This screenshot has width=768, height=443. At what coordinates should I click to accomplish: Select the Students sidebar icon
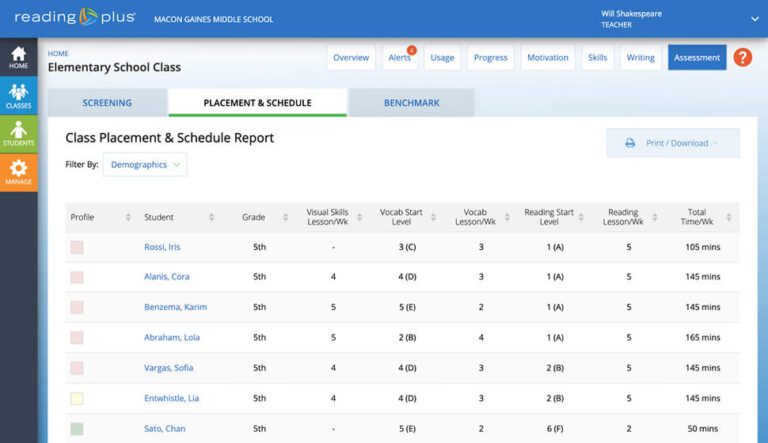click(18, 134)
